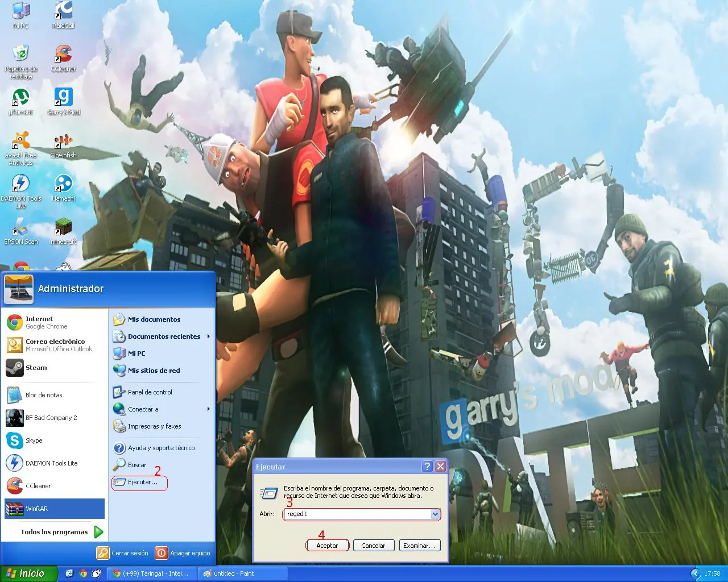Viewport: 728px width, 582px height.
Task: Select the µTorrent desktop icon
Action: tap(20, 101)
